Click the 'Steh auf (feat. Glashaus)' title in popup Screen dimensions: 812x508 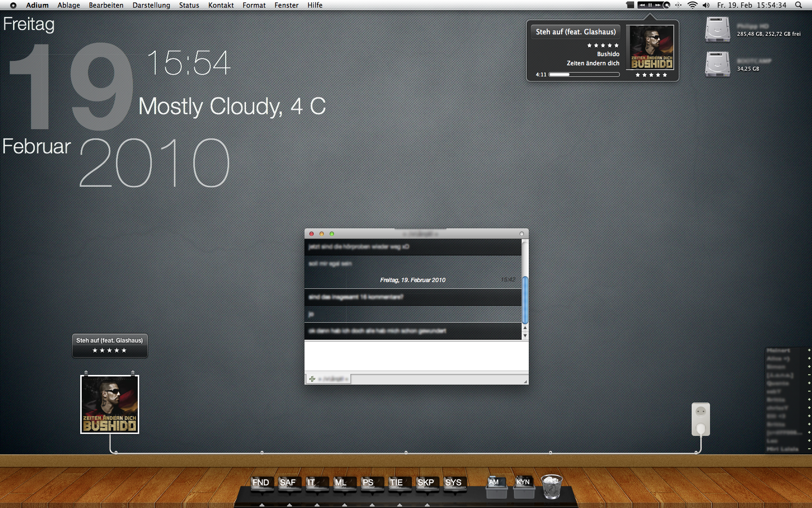(x=576, y=32)
